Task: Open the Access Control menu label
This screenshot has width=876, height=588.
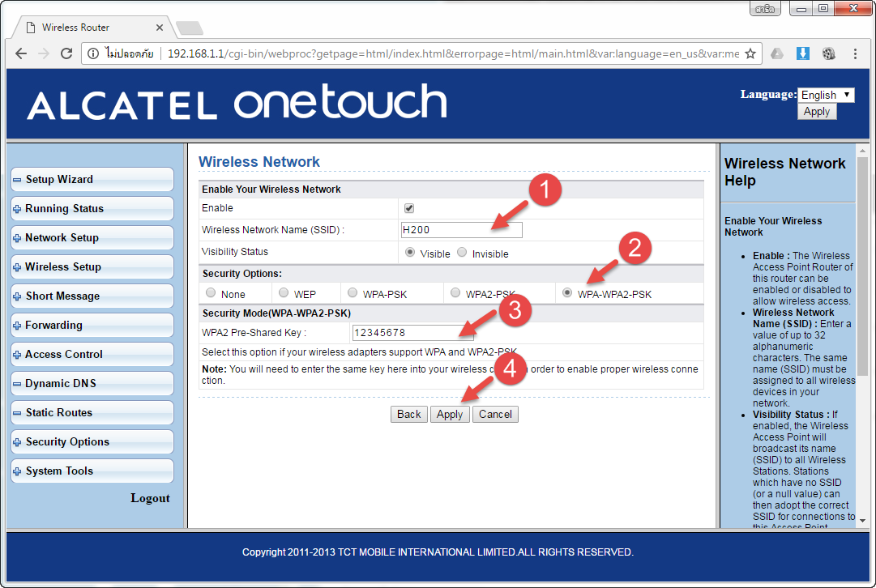Action: coord(64,354)
